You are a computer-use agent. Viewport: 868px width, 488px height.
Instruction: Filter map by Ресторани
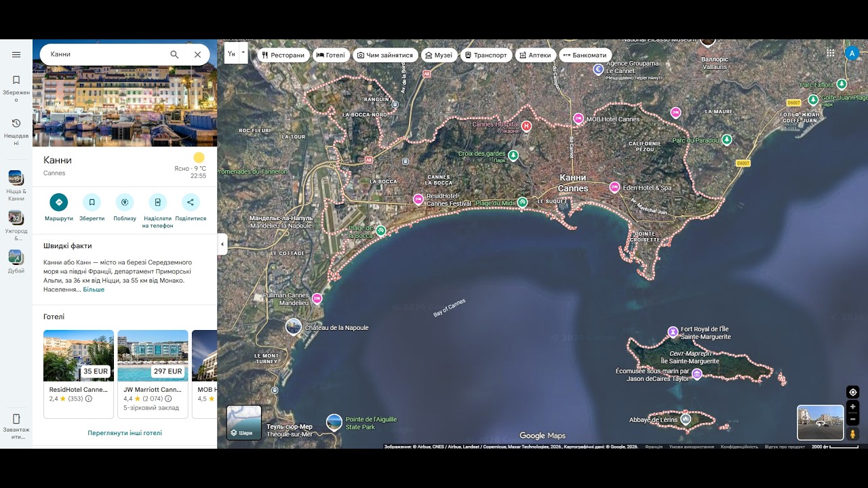[x=283, y=55]
